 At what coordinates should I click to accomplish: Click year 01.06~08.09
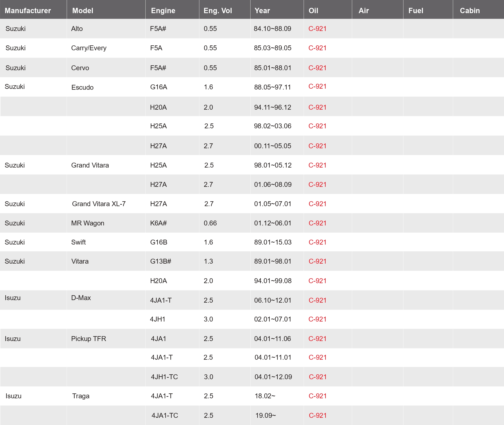(x=273, y=184)
